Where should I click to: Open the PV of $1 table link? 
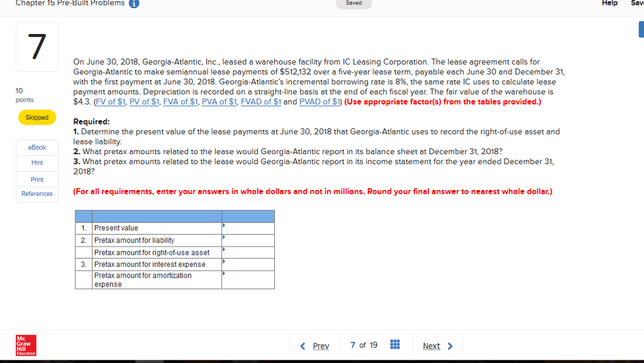tap(144, 102)
